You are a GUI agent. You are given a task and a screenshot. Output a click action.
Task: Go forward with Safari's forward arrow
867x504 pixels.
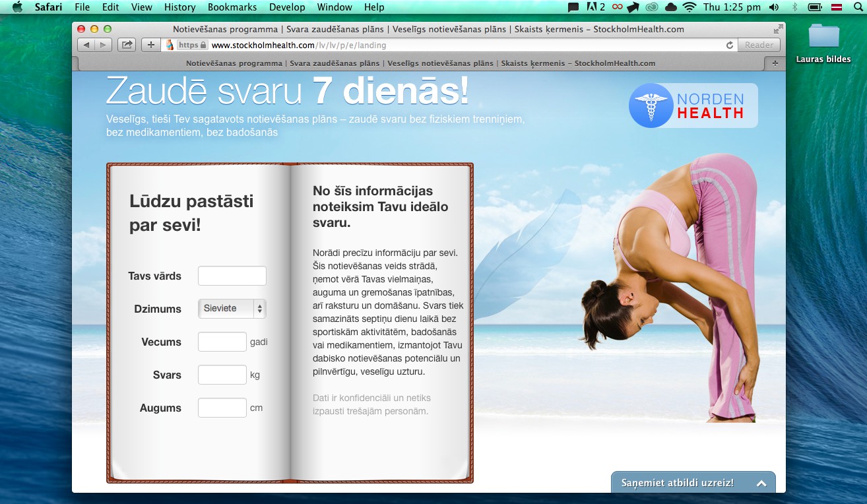tap(104, 45)
